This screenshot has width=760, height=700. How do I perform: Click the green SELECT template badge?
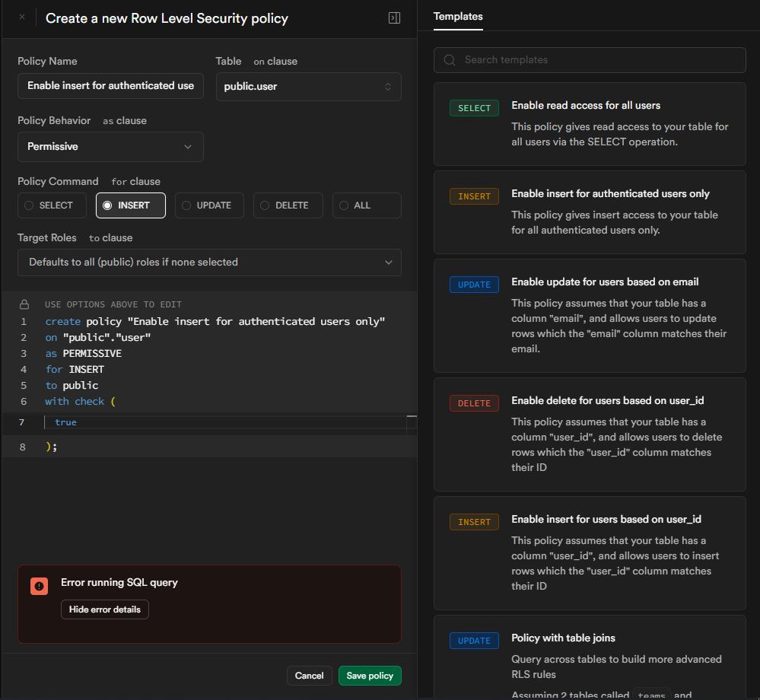[474, 108]
